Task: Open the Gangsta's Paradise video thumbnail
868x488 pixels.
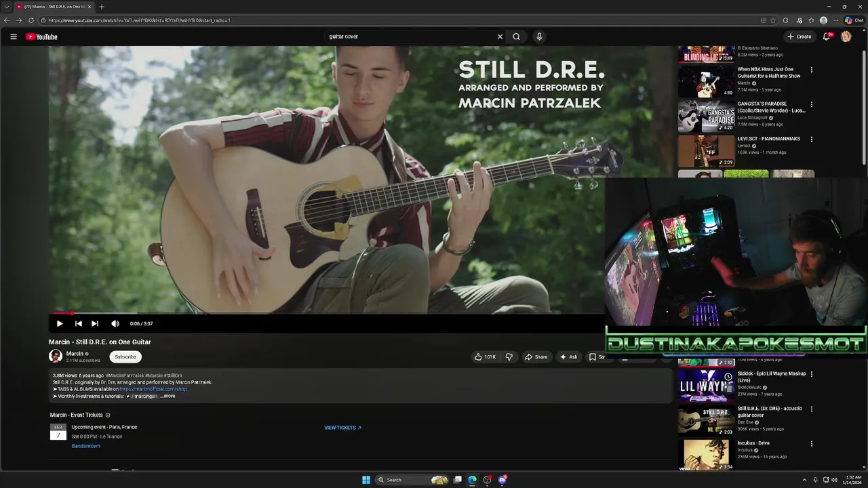Action: (x=706, y=116)
